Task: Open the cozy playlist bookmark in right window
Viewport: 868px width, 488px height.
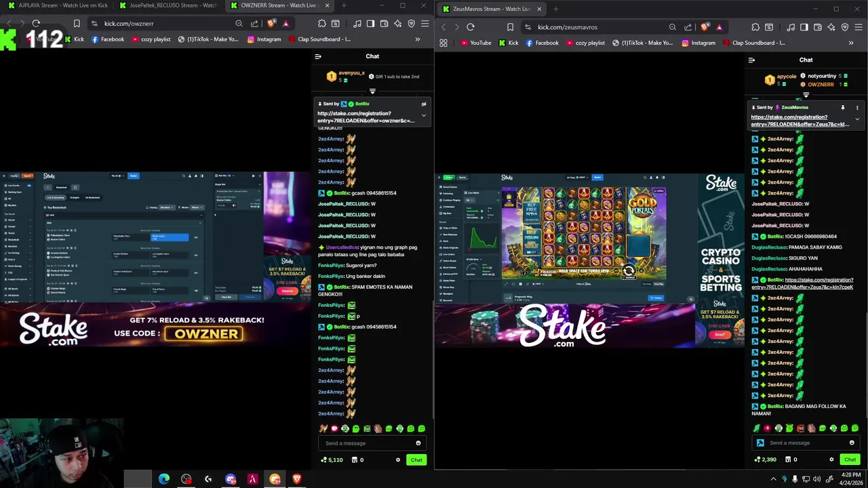Action: (x=585, y=43)
